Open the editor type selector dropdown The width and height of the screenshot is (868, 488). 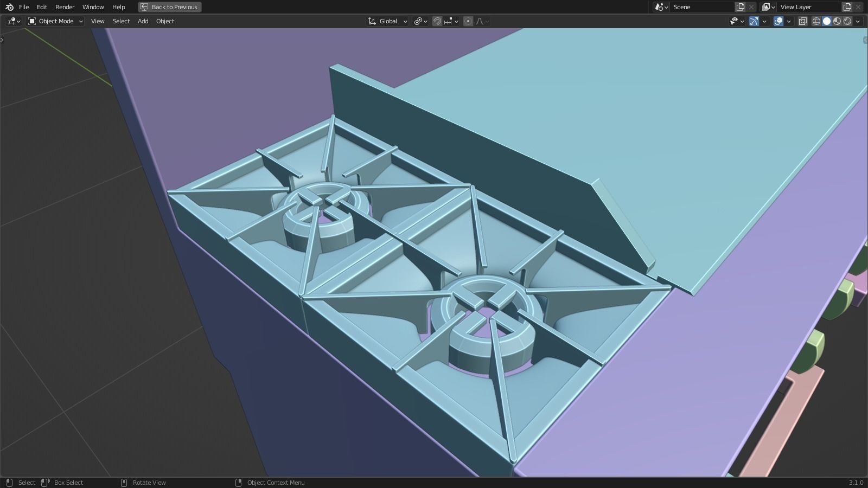tap(14, 21)
